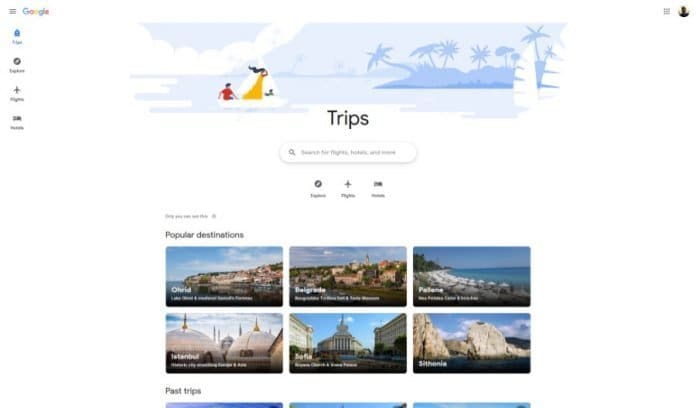Open the Google apps grid

(x=667, y=12)
